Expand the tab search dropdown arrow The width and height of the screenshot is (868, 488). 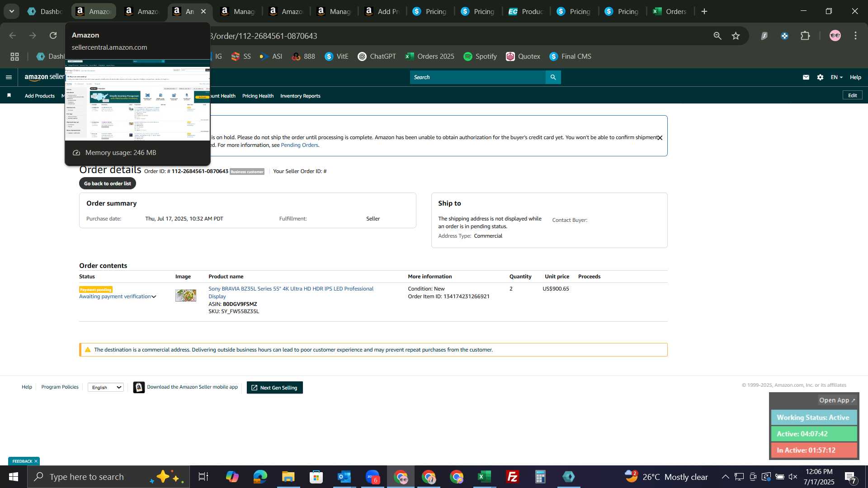pos(11,11)
